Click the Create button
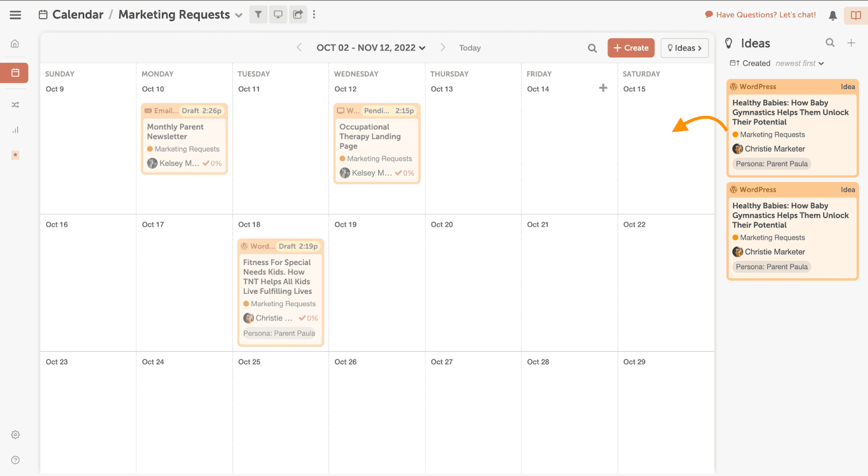868x476 pixels. 631,48
